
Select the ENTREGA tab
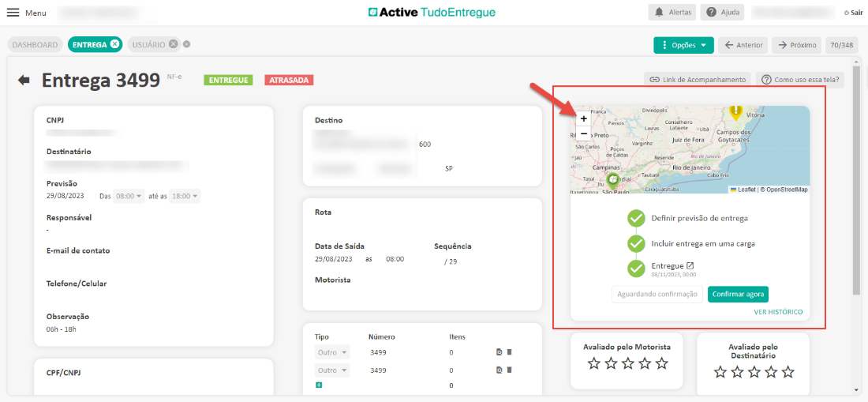pyautogui.click(x=89, y=44)
